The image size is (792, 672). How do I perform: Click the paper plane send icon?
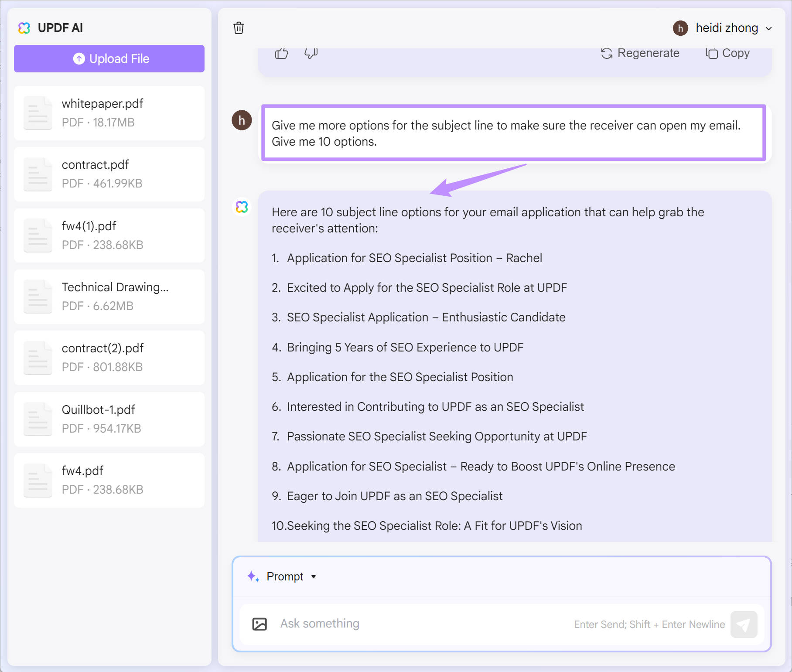click(x=743, y=624)
